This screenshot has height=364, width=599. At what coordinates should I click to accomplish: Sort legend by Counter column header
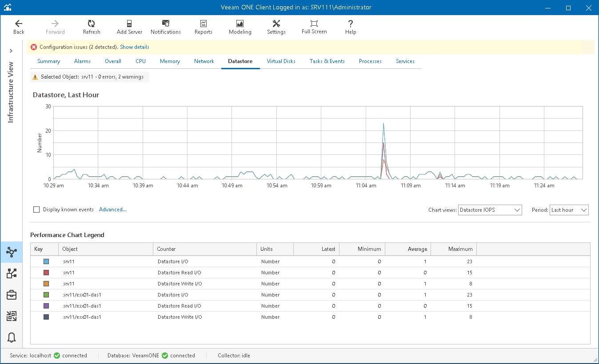[x=205, y=249]
